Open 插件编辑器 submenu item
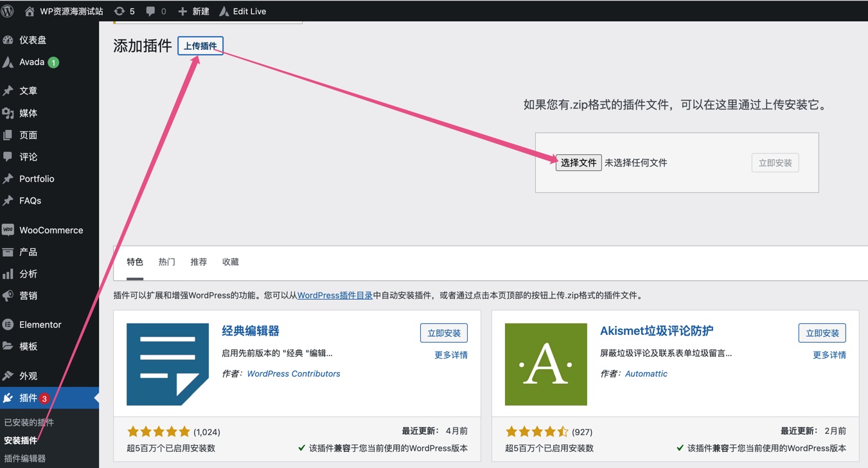868x468 pixels. (x=25, y=458)
